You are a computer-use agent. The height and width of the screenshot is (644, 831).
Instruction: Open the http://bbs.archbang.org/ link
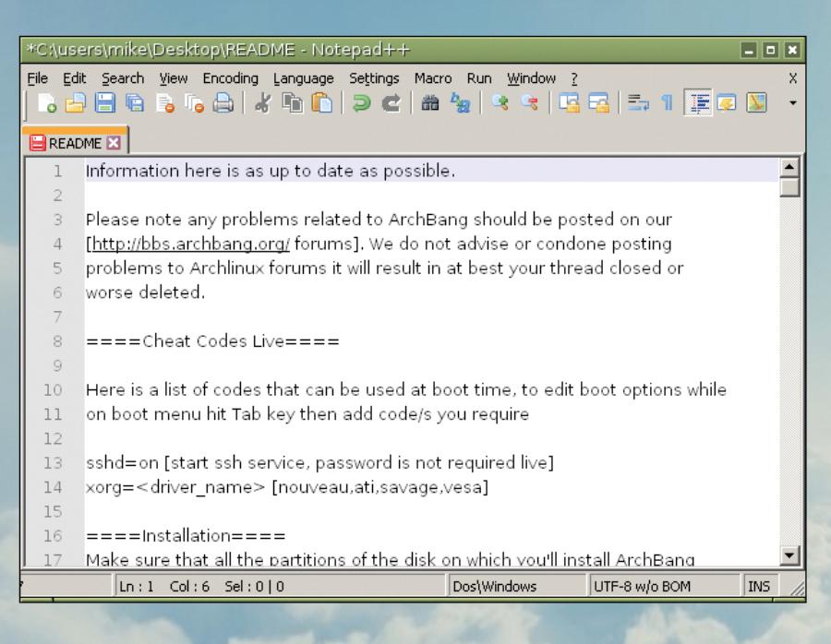click(x=191, y=244)
